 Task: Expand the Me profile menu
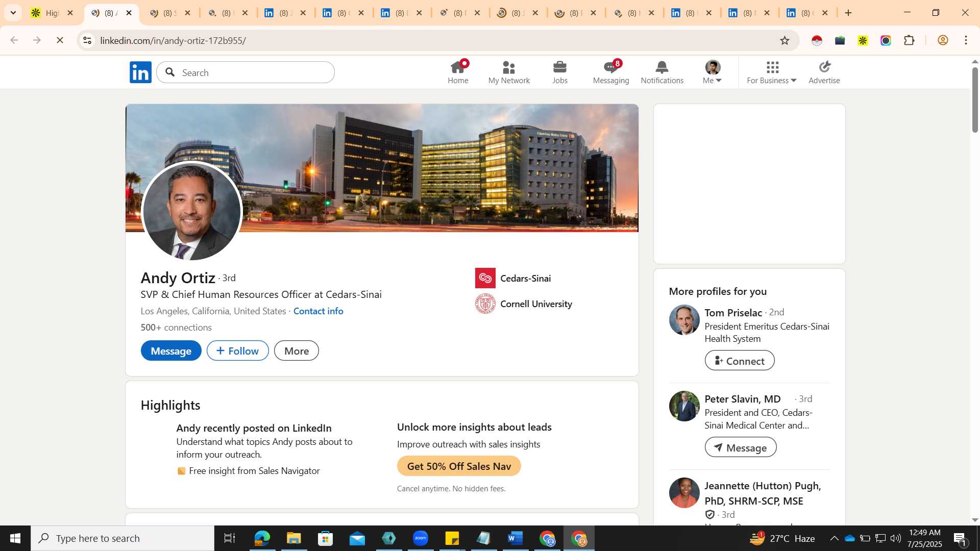(x=712, y=72)
